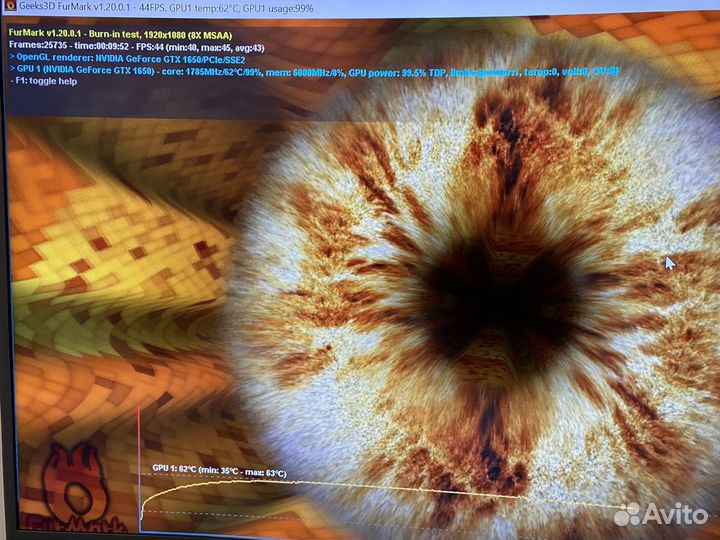
Task: Click the FurMark app icon in title bar
Action: [x=10, y=7]
